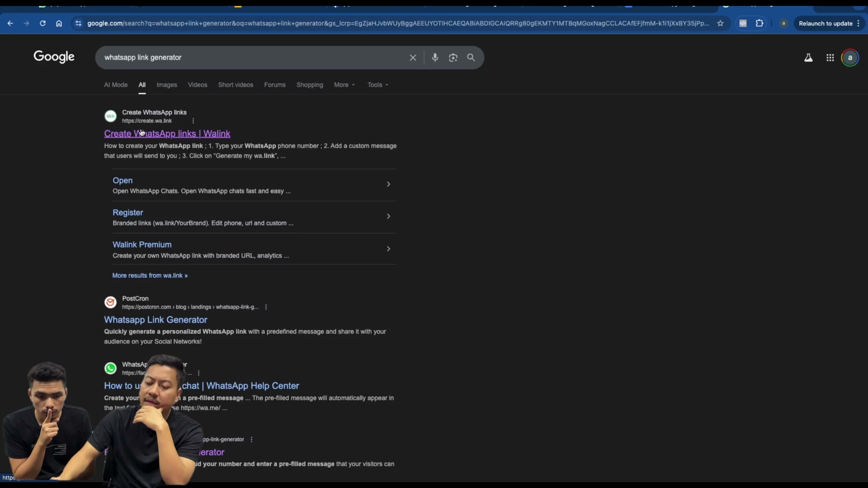Open the Walink Premium sitelink
Image resolution: width=868 pixels, height=488 pixels.
[142, 244]
